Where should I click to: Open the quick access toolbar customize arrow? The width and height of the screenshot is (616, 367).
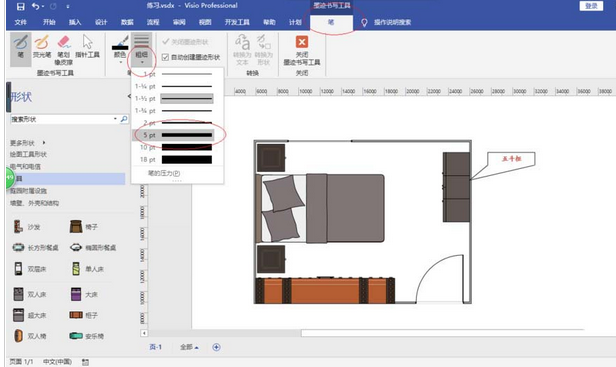[x=68, y=6]
